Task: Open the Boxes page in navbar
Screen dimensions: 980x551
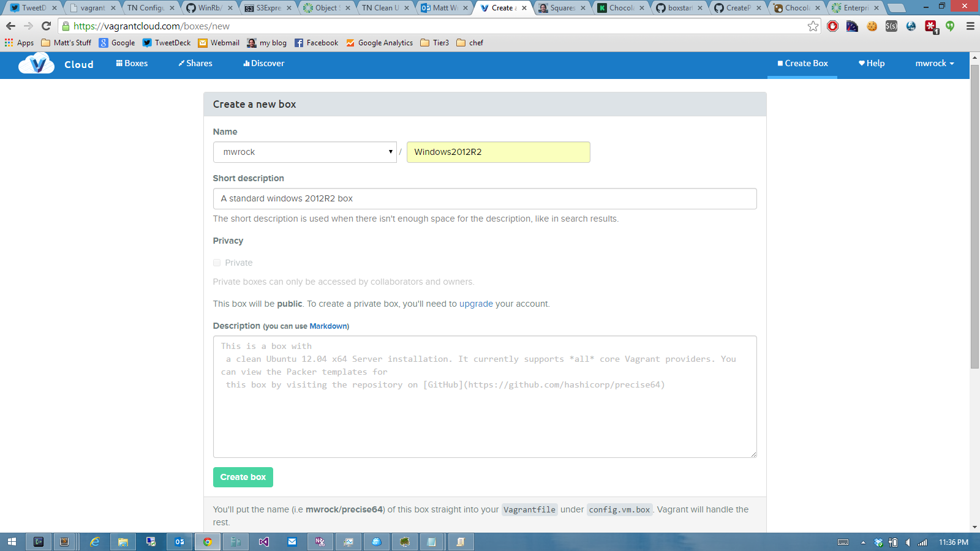Action: click(x=132, y=63)
